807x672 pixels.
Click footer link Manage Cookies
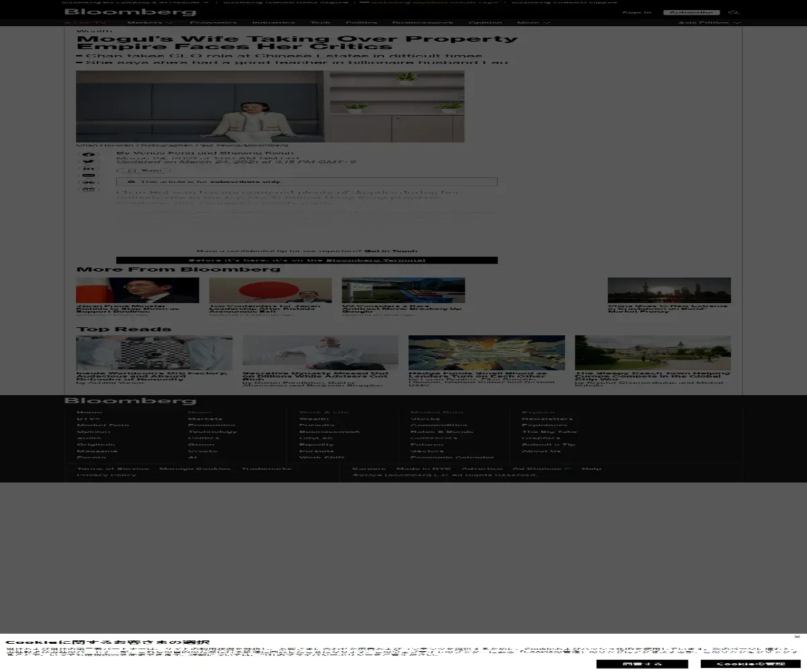(195, 468)
